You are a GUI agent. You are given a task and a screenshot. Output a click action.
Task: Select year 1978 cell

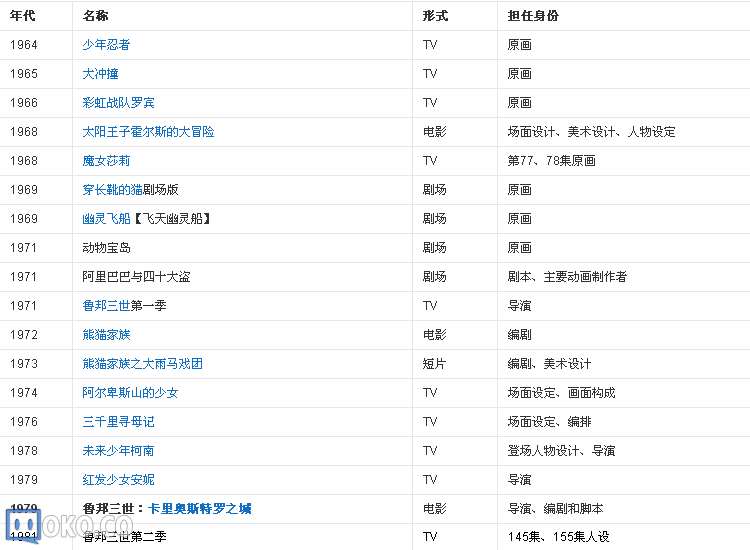[x=24, y=451]
